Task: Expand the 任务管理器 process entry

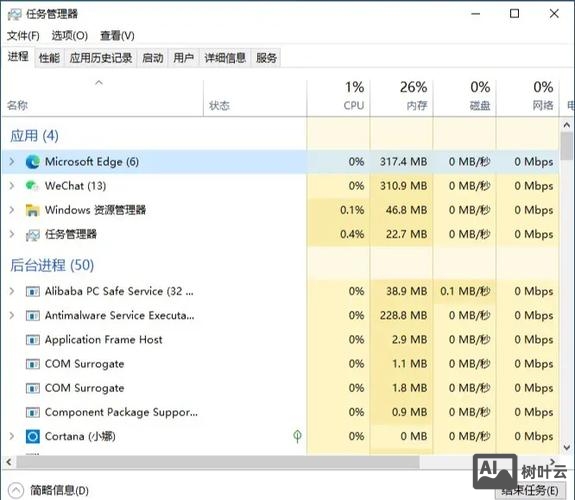Action: click(12, 234)
